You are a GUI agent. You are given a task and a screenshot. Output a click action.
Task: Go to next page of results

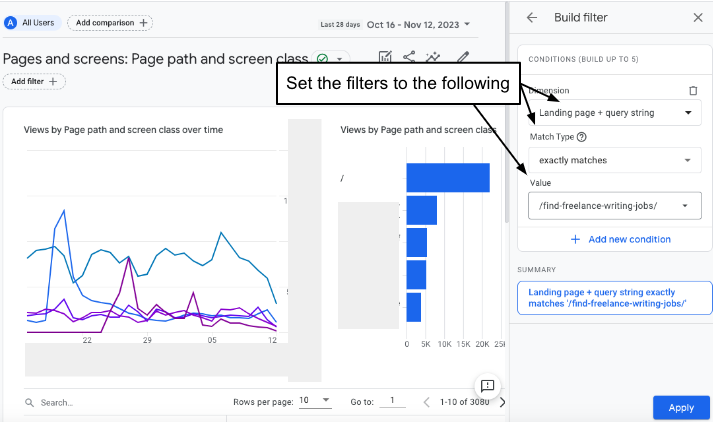(x=502, y=402)
